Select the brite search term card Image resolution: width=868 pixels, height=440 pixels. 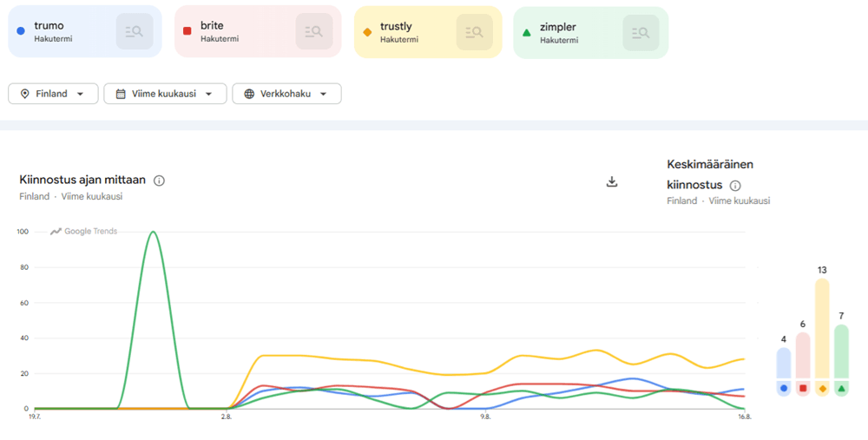(258, 31)
